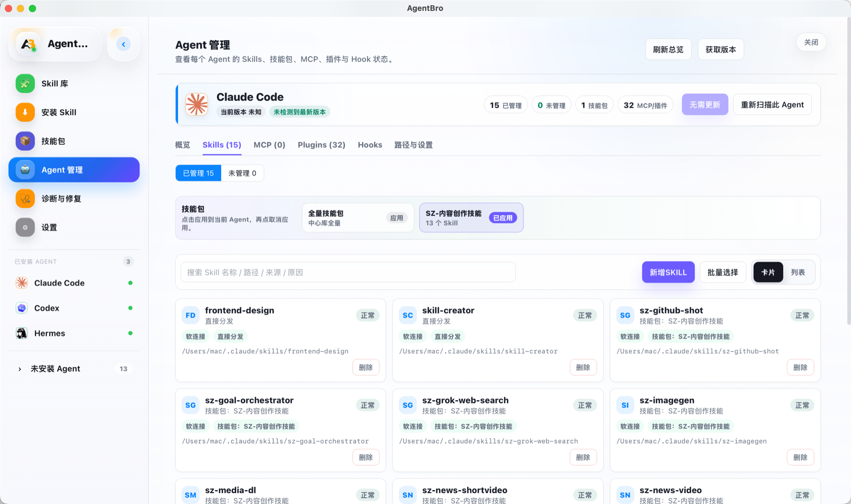Click the 直接分发 tag on skill-creator card

447,337
